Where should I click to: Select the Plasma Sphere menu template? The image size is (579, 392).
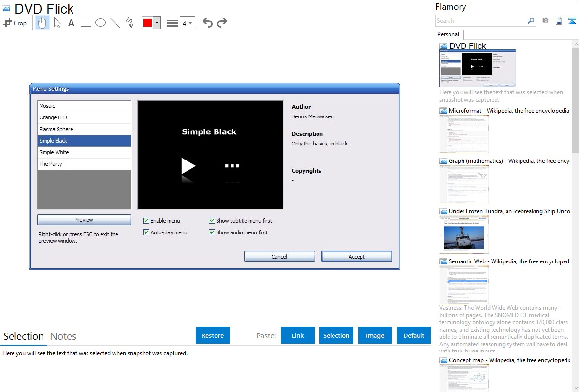[84, 129]
